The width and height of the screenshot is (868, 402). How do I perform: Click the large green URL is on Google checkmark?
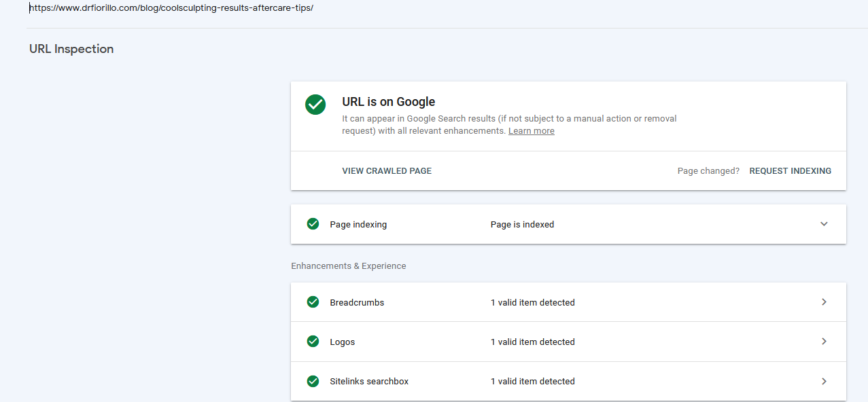click(x=315, y=105)
